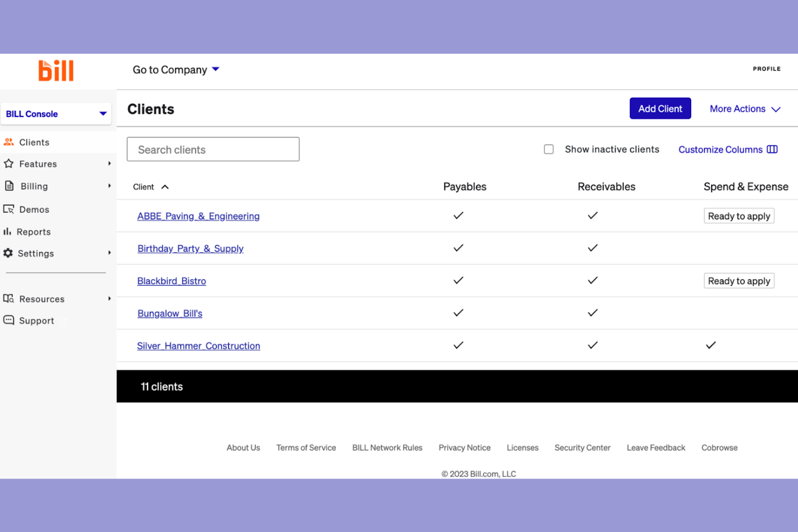Open the Privacy Notice footer link

pos(465,447)
